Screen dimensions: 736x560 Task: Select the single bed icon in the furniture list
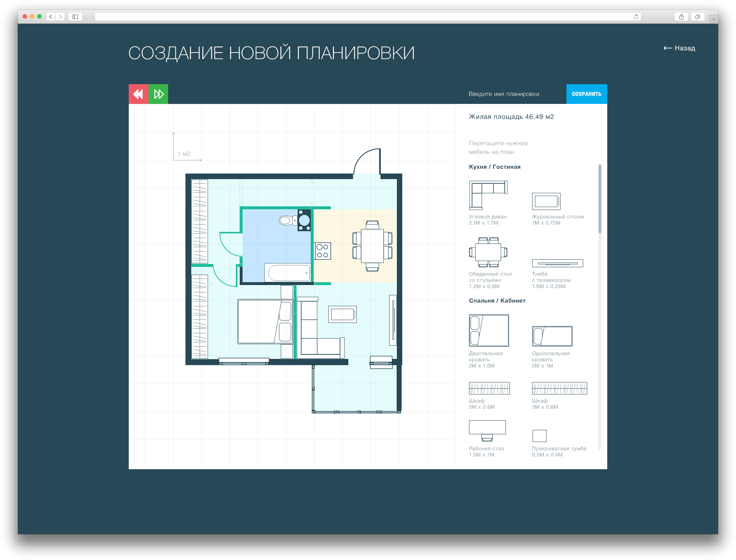pyautogui.click(x=552, y=336)
